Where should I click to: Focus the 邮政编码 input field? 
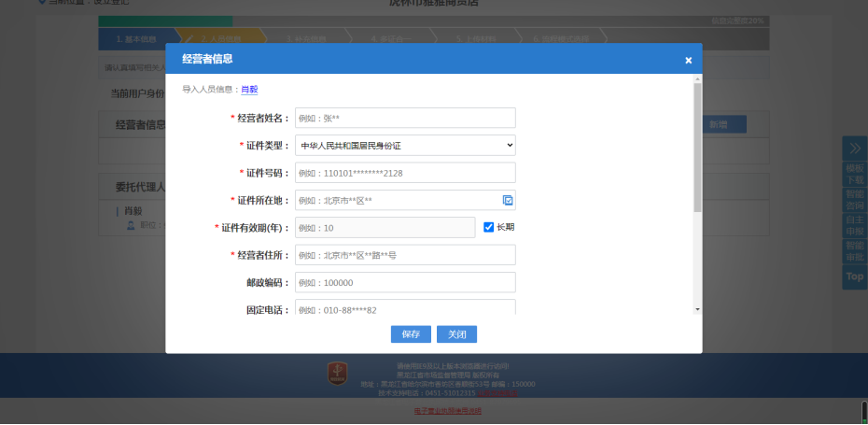pos(405,283)
